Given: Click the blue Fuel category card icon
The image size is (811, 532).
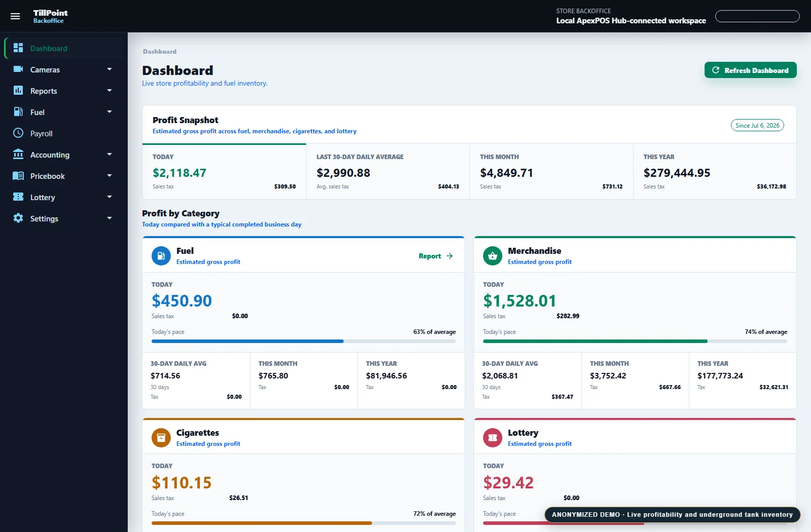Looking at the screenshot, I should pos(161,256).
